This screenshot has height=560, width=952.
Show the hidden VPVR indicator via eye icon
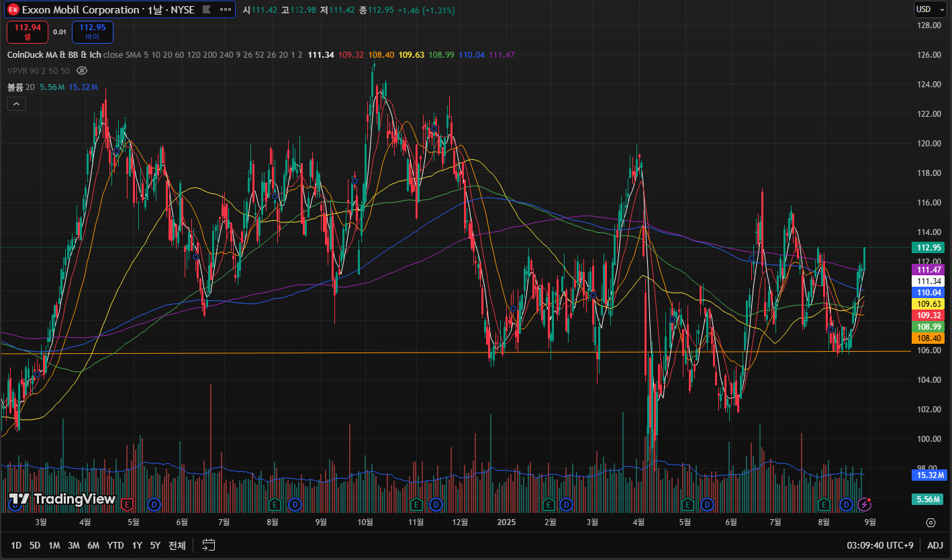click(82, 71)
